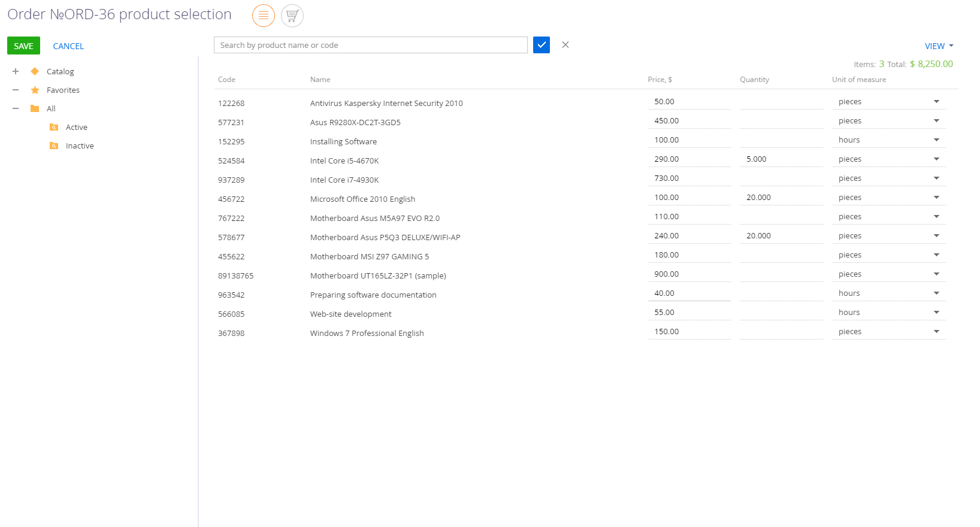Set quantity for Motherboard MSI Z97 GAMING 5
The height and width of the screenshot is (527, 980).
[x=782, y=255]
